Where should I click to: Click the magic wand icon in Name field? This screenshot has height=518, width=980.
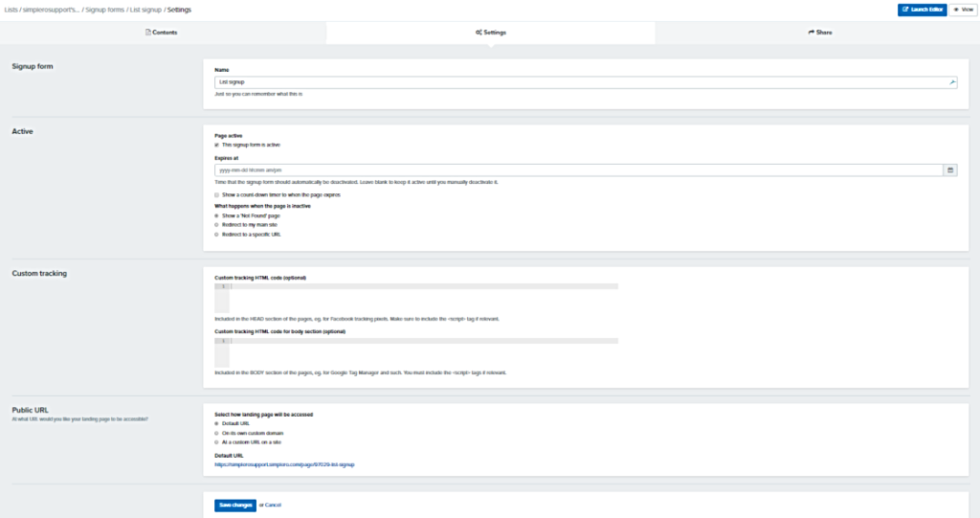[952, 82]
